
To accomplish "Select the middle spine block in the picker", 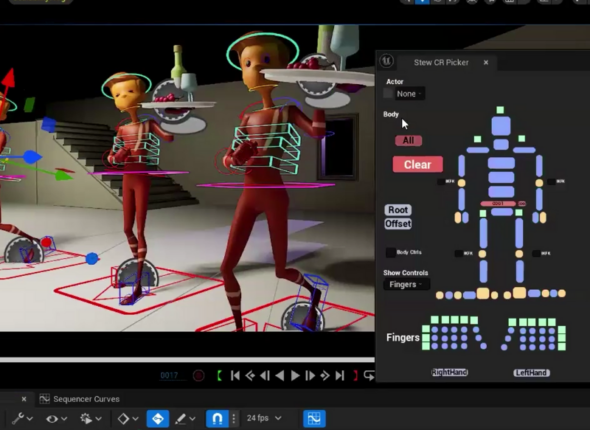I will pos(501,177).
